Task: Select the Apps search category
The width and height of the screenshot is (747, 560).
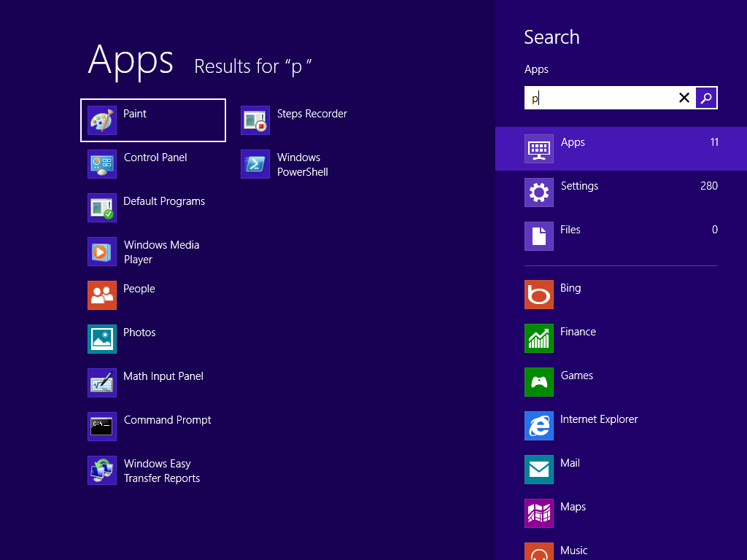Action: point(621,149)
